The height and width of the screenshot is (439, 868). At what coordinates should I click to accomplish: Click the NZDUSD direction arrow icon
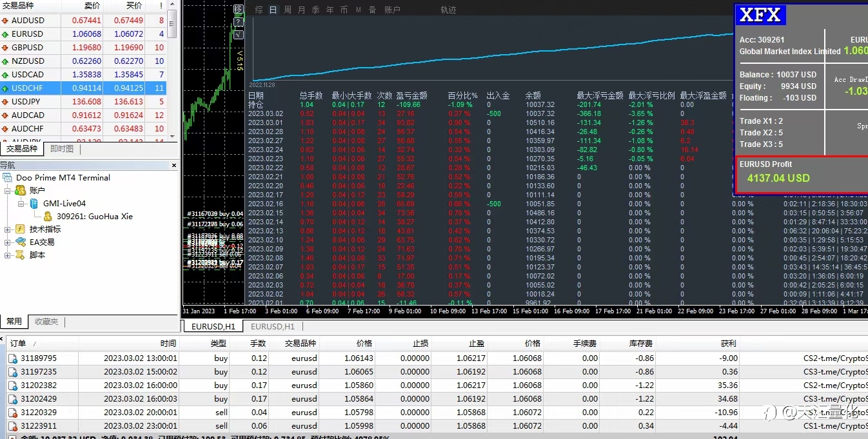coord(5,61)
